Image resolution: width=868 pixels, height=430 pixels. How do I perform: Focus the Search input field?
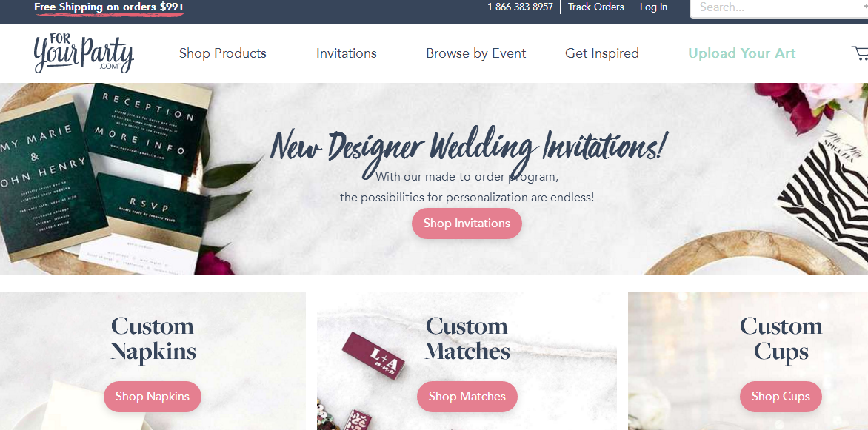click(779, 7)
